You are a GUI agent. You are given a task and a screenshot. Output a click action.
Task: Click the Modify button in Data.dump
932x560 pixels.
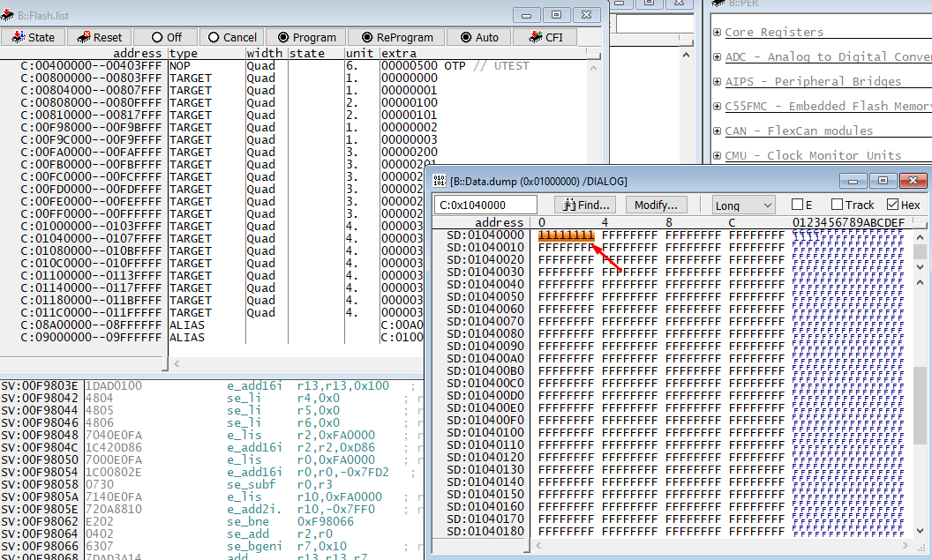point(657,204)
